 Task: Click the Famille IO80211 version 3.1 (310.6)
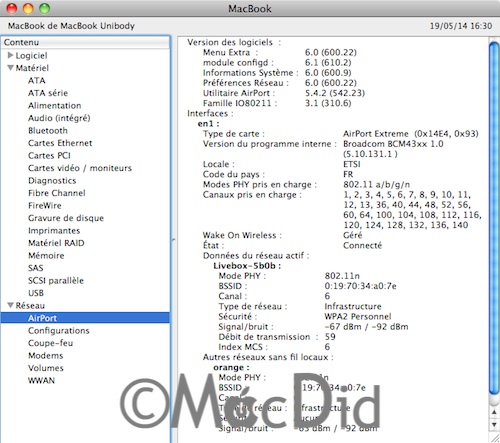[x=328, y=103]
